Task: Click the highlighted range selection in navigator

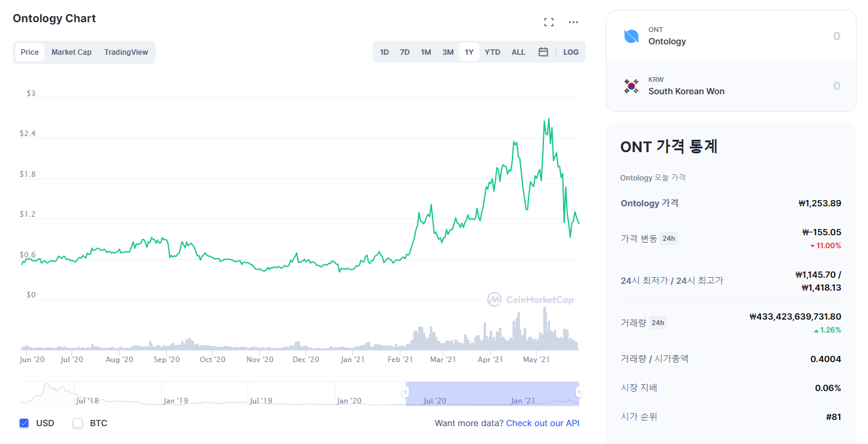Action: coord(492,393)
